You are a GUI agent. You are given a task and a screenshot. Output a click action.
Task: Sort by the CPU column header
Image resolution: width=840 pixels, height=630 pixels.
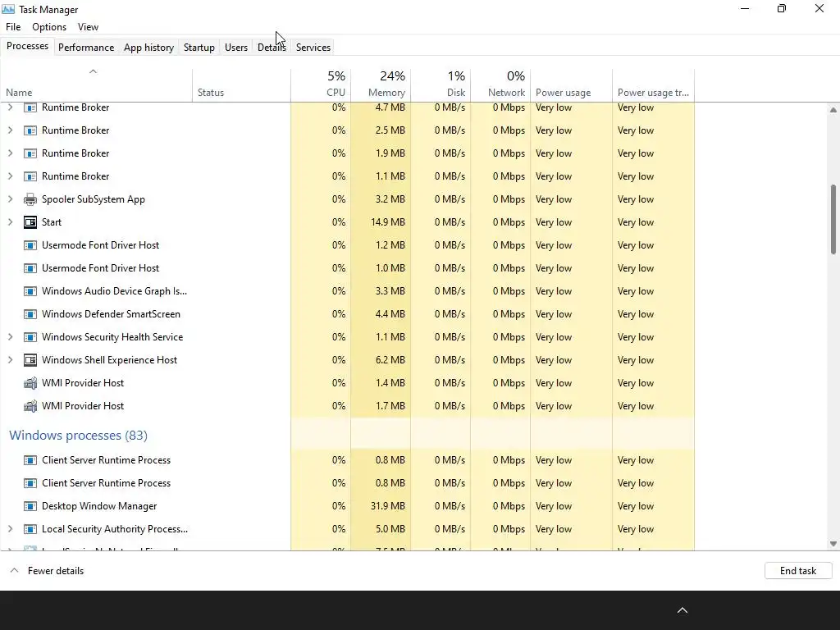321,84
